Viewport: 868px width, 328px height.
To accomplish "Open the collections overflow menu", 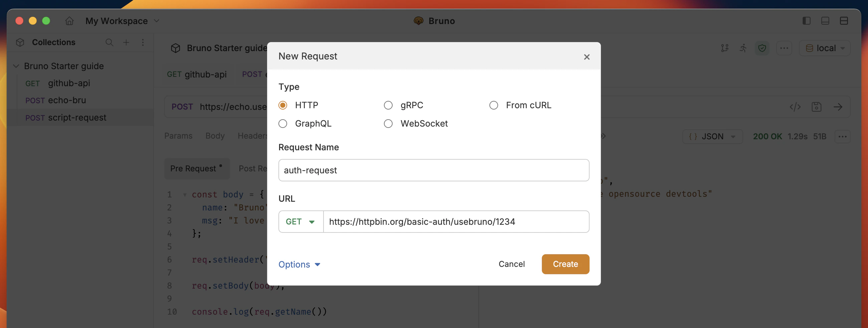I will click(143, 43).
